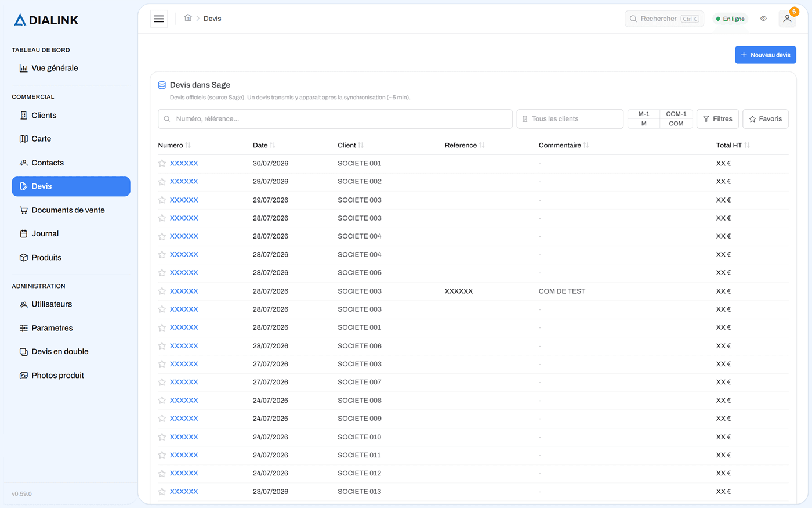Open Devis en double page

click(x=71, y=352)
